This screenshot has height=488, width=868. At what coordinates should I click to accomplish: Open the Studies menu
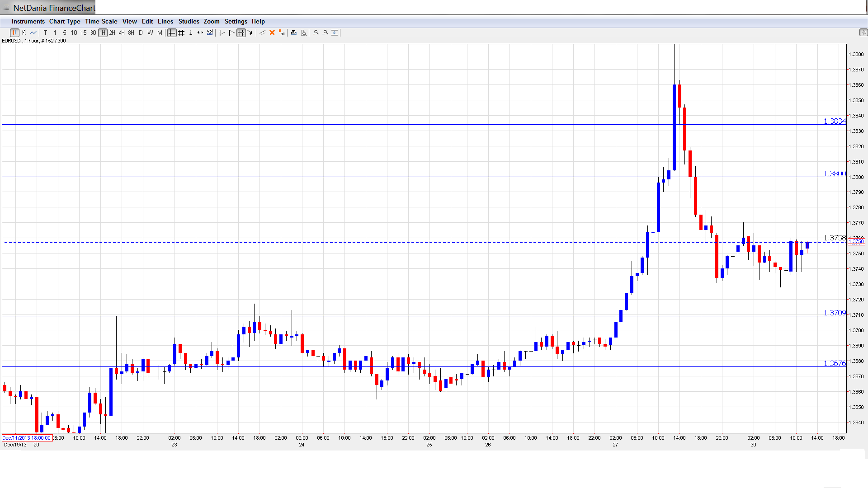pos(189,21)
